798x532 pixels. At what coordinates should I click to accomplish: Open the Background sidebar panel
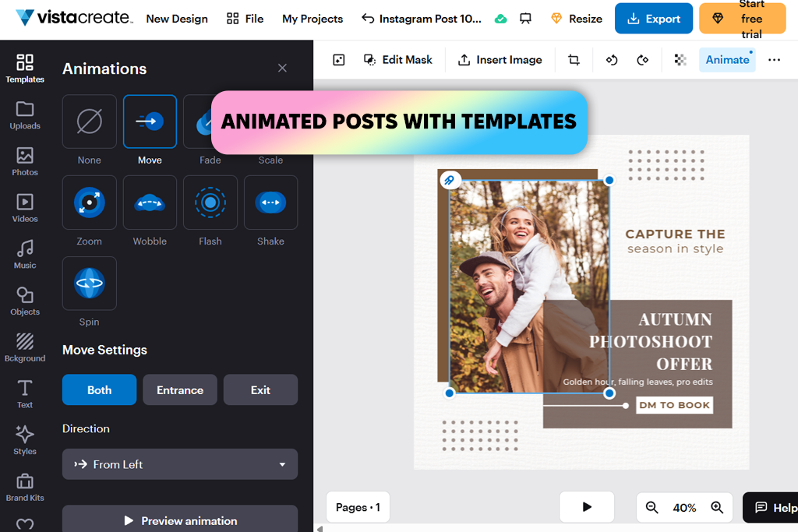24,347
